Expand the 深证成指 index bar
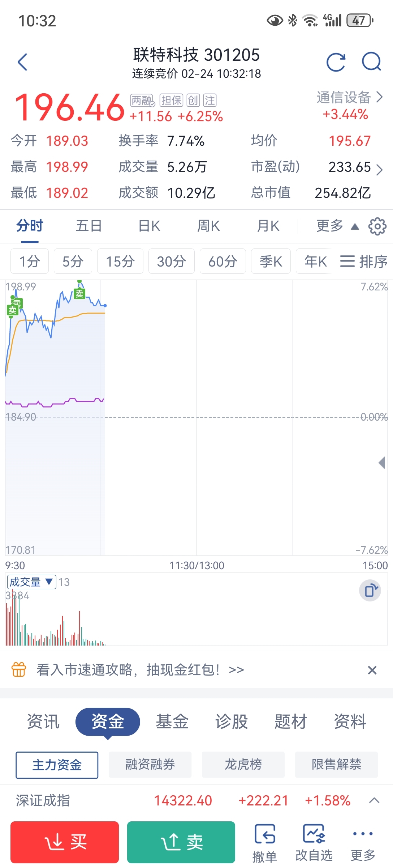 coord(374,801)
